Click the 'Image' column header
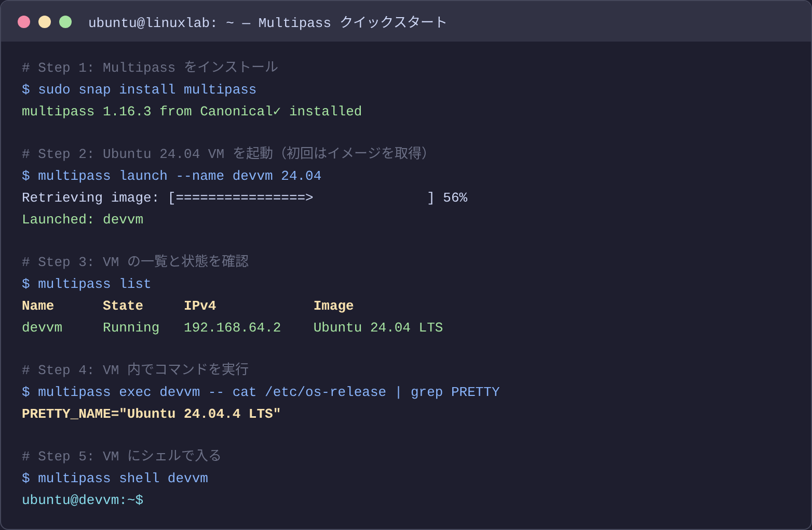The image size is (812, 530). [333, 306]
